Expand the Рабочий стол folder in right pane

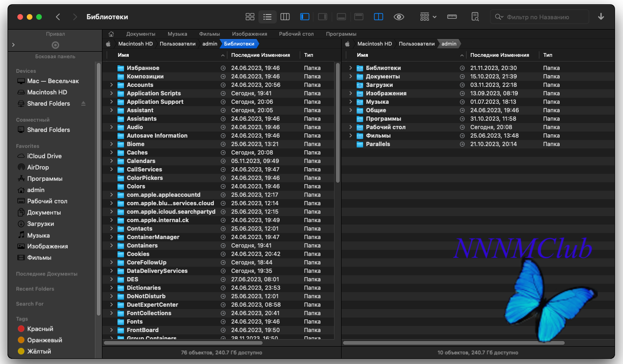[x=350, y=127]
